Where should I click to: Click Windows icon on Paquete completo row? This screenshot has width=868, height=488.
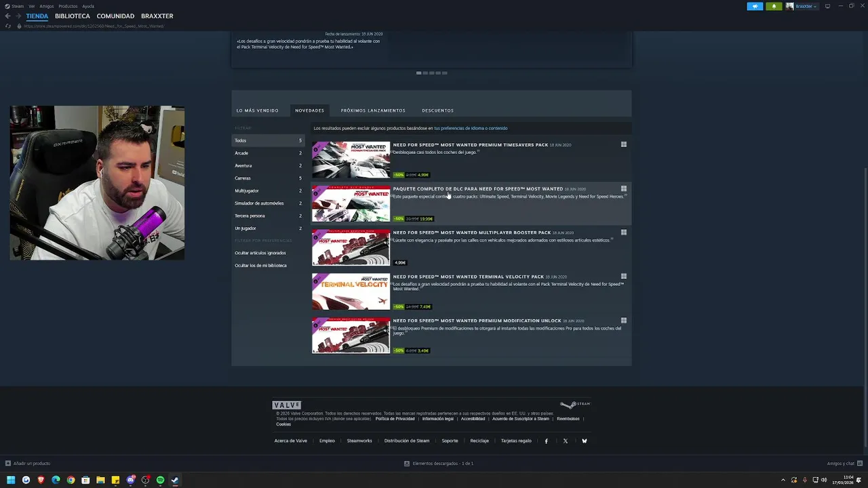coord(624,188)
